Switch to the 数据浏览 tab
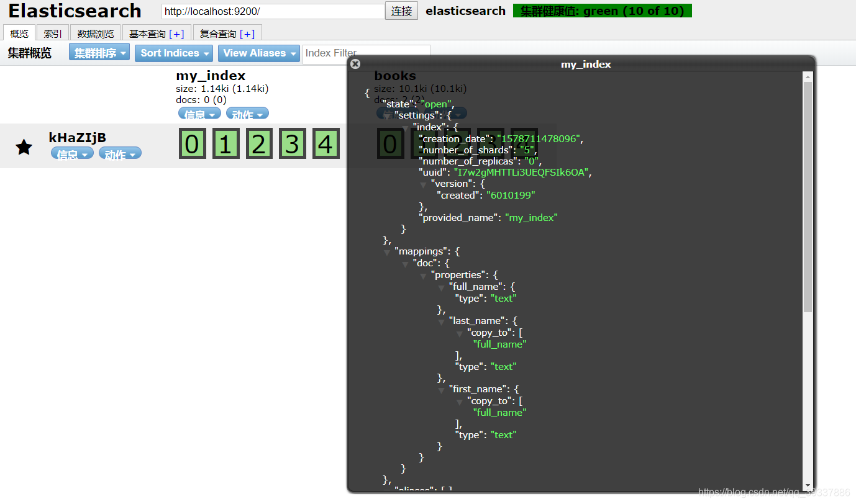The width and height of the screenshot is (856, 504). [x=96, y=34]
